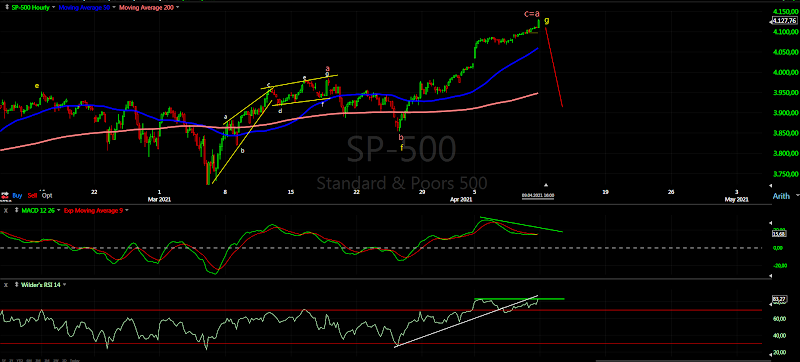The width and height of the screenshot is (800, 362).
Task: Click the MACD scale down arrow
Action: (x=770, y=275)
